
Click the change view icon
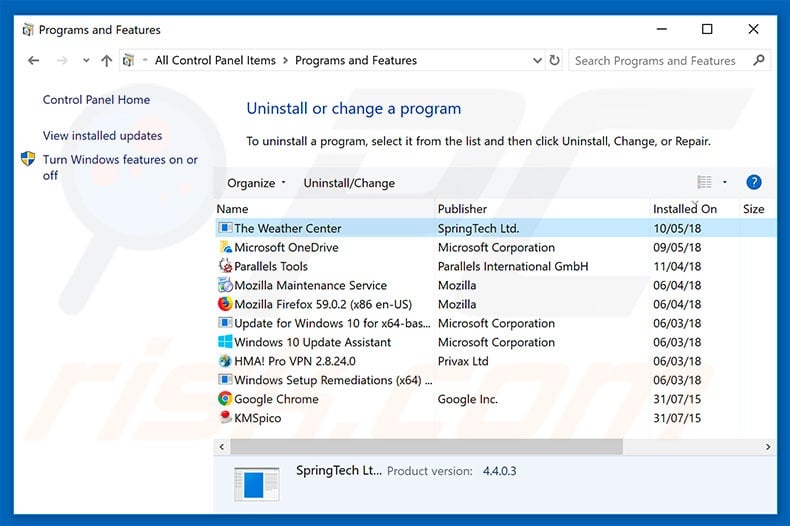[x=704, y=182]
